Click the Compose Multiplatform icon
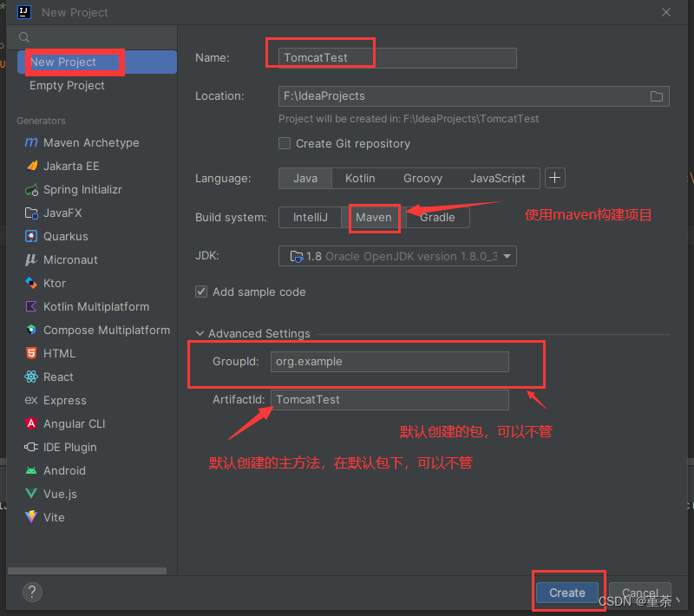 click(x=31, y=330)
